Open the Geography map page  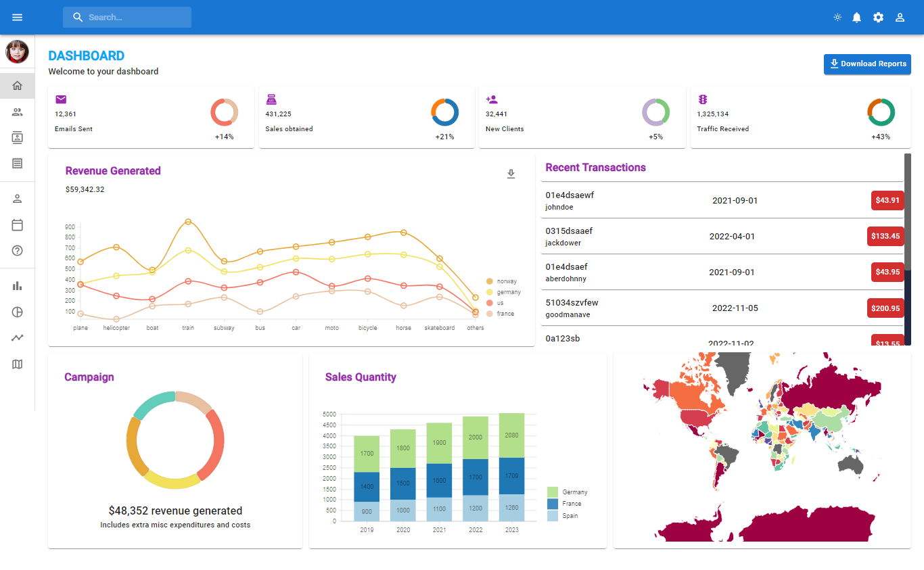click(x=17, y=364)
